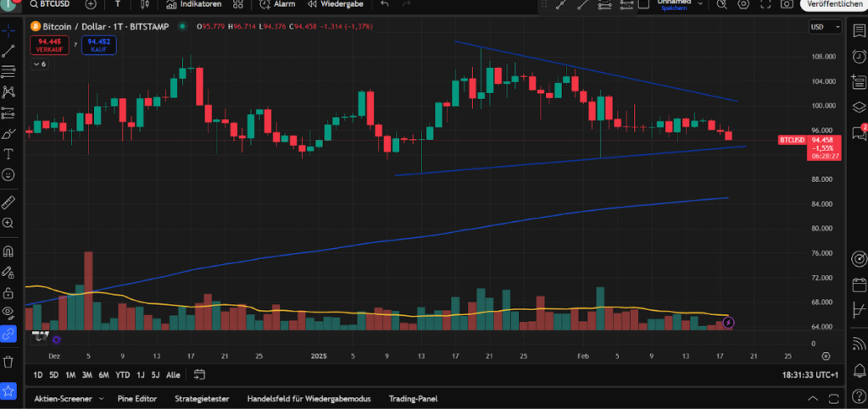The image size is (868, 409).
Task: Click the red VERKAUF sell button
Action: point(50,44)
